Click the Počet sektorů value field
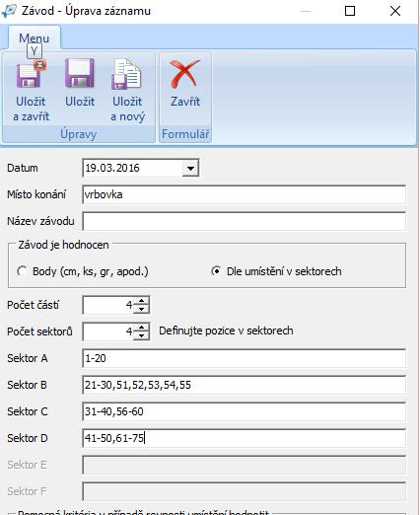420x515 pixels. pyautogui.click(x=108, y=331)
